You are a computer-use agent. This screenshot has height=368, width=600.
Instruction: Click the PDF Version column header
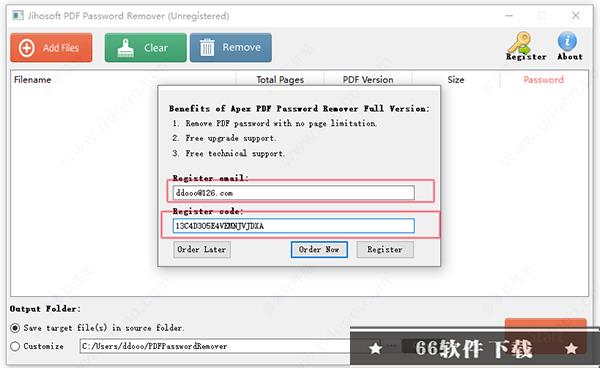368,80
